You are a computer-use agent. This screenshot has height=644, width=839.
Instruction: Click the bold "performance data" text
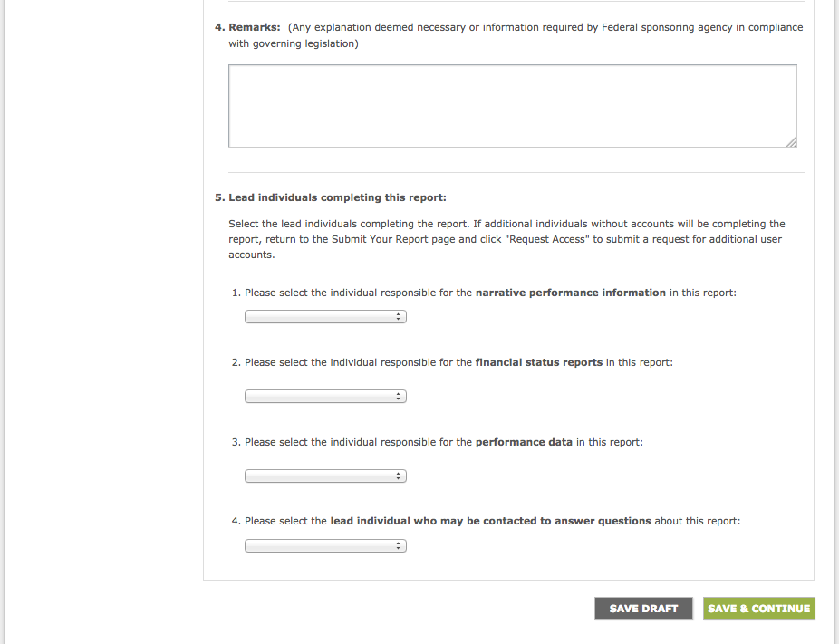(524, 442)
